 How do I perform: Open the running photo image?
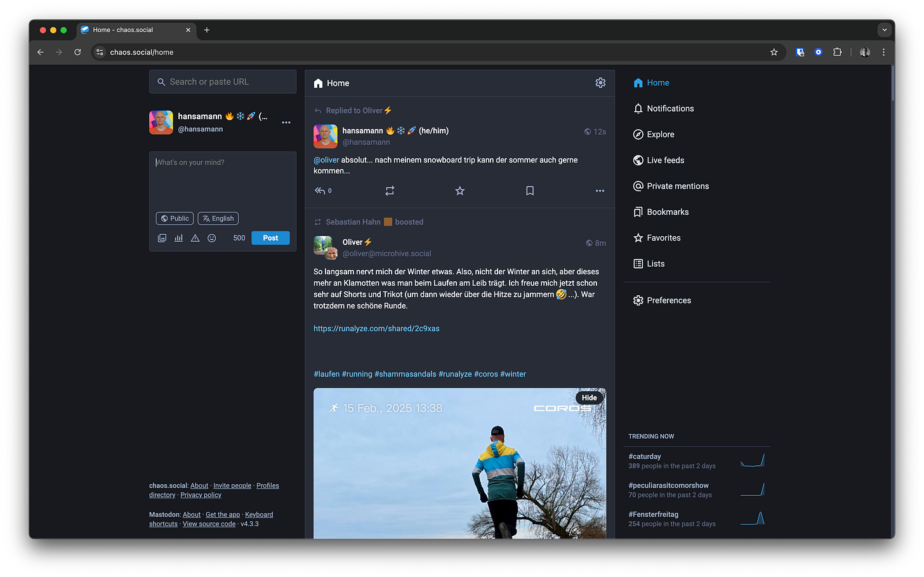click(x=459, y=463)
